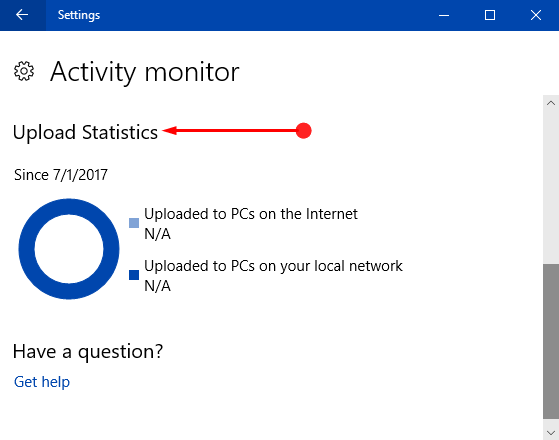
Task: Click the Have a question? heading
Action: point(88,352)
